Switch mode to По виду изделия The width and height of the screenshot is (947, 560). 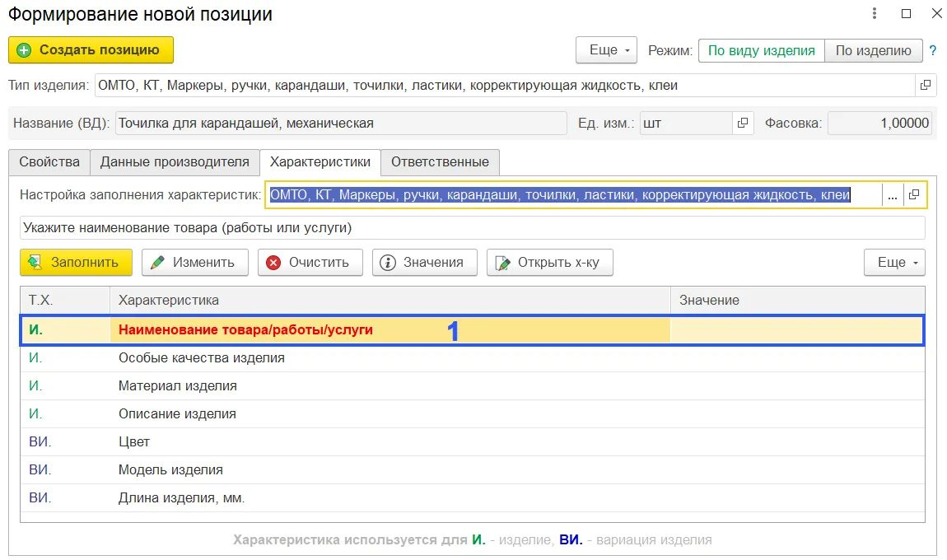click(x=762, y=51)
